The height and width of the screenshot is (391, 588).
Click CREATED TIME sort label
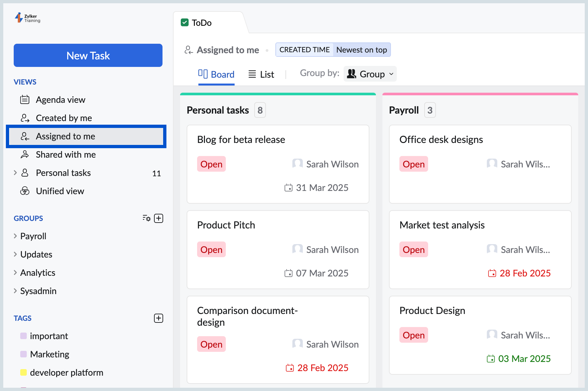coord(304,50)
